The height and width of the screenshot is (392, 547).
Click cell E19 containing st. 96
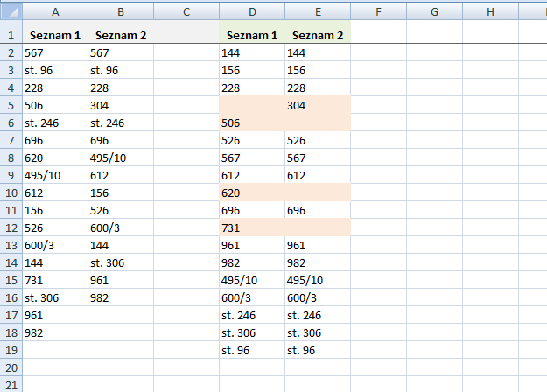click(317, 350)
